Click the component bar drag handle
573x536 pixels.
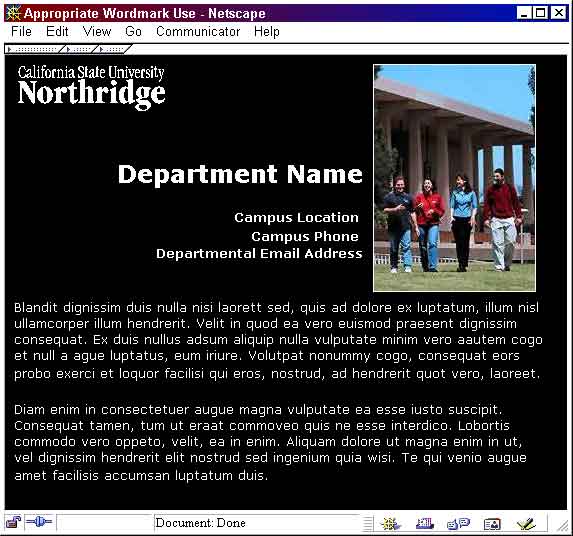(368, 523)
